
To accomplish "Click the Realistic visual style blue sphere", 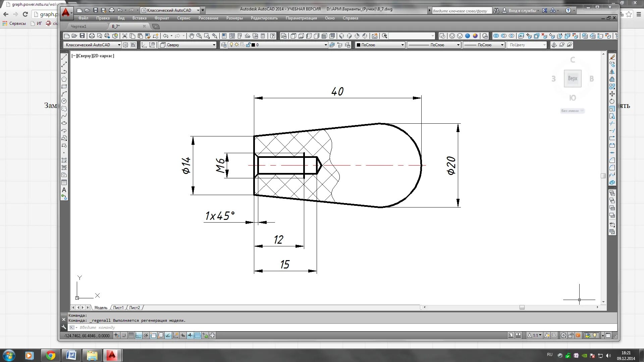I will coord(468,36).
